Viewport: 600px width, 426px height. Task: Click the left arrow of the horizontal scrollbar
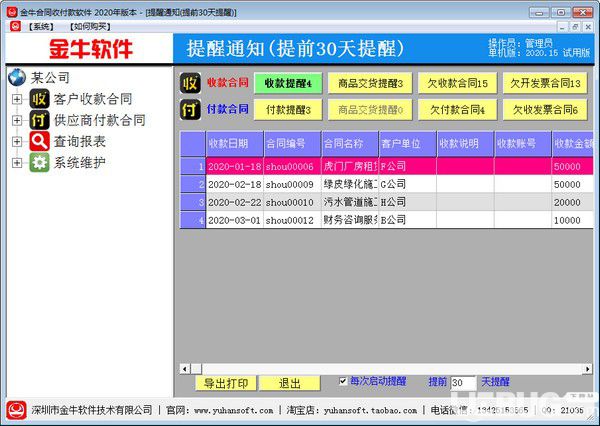185,369
